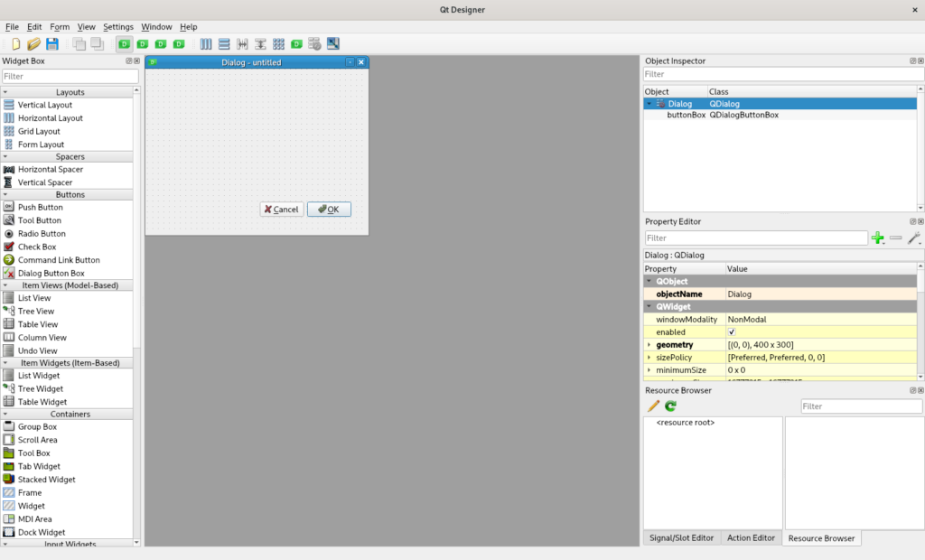Apply Lay Out Horizontally from toolbar
The height and width of the screenshot is (560, 925).
(206, 43)
